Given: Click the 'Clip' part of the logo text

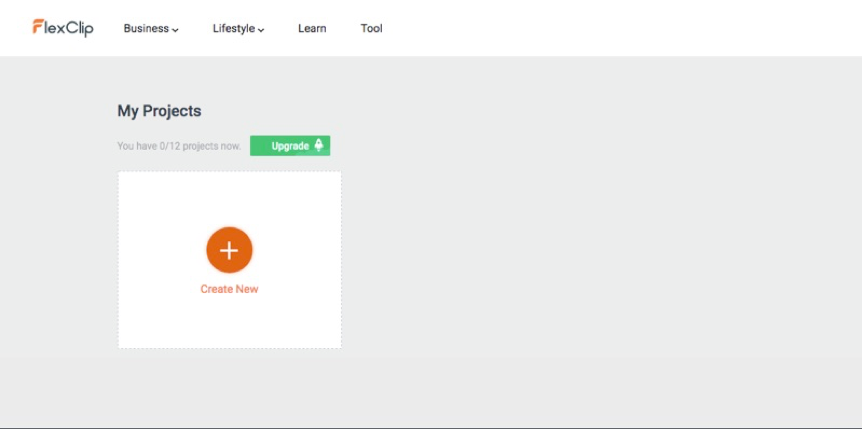Looking at the screenshot, I should coord(79,29).
